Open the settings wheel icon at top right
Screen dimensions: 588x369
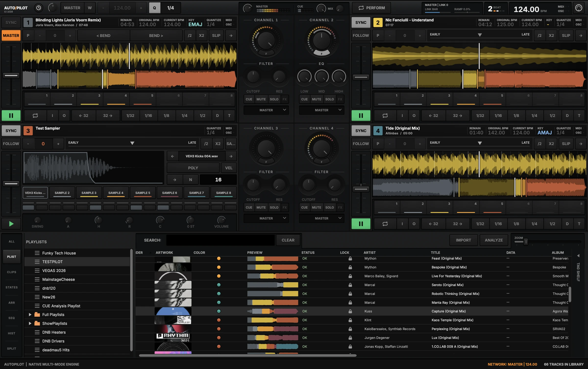click(x=579, y=8)
